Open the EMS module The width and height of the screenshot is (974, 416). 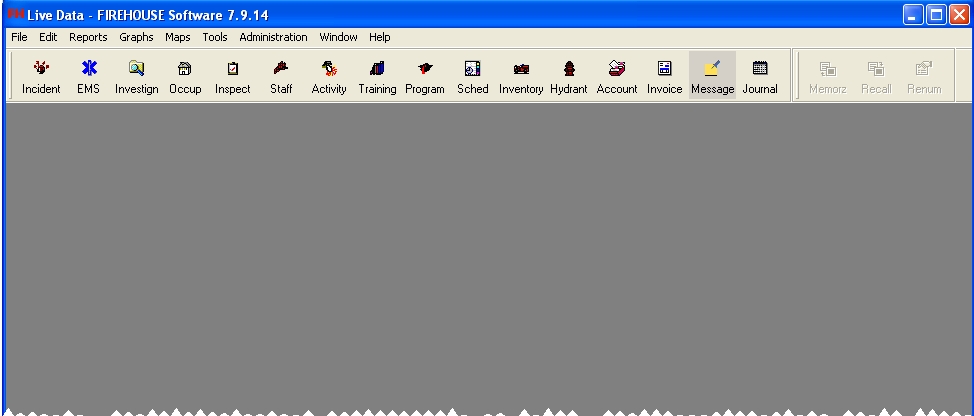tap(89, 76)
